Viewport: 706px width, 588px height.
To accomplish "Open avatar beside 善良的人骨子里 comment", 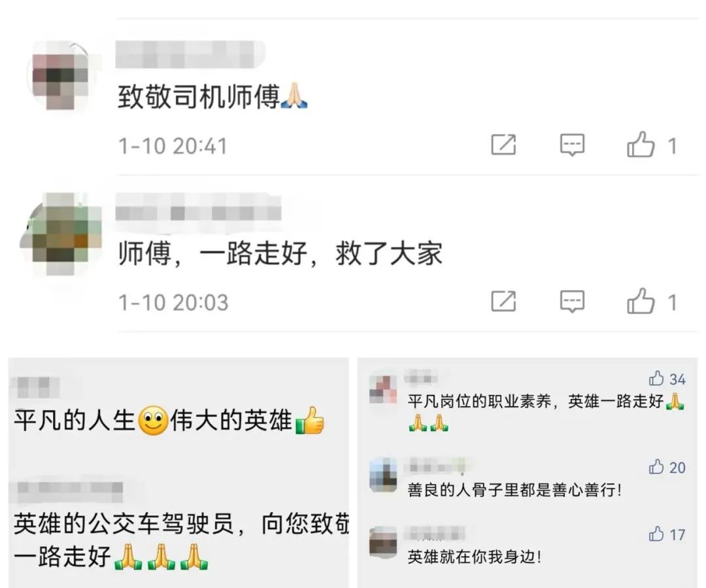I will [383, 474].
